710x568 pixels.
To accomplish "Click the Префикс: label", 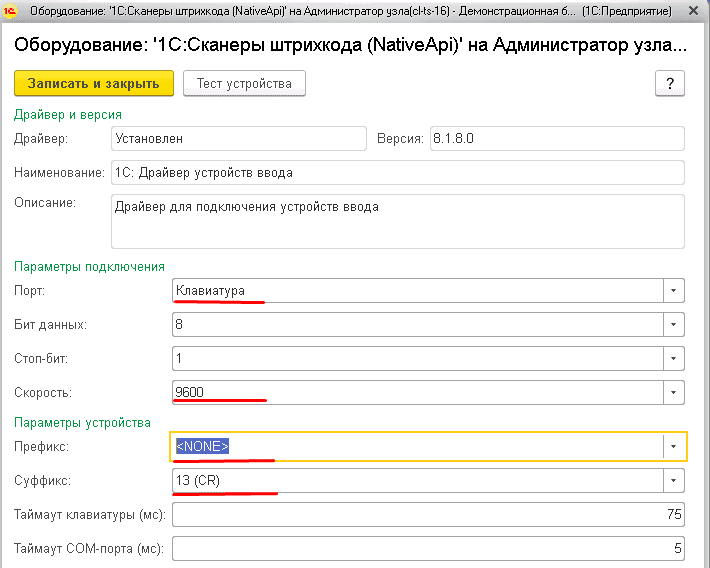I will click(x=42, y=447).
